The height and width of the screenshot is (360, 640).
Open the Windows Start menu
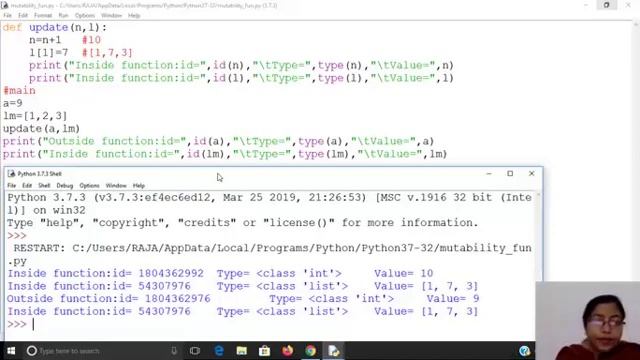coord(11,351)
